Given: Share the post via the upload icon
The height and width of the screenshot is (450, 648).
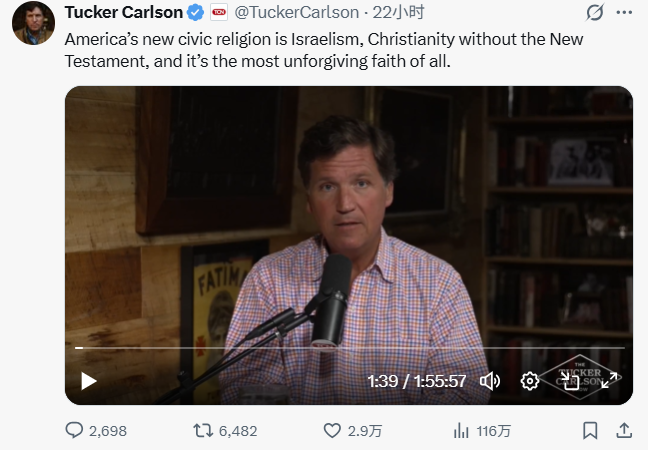Looking at the screenshot, I should pos(623,431).
